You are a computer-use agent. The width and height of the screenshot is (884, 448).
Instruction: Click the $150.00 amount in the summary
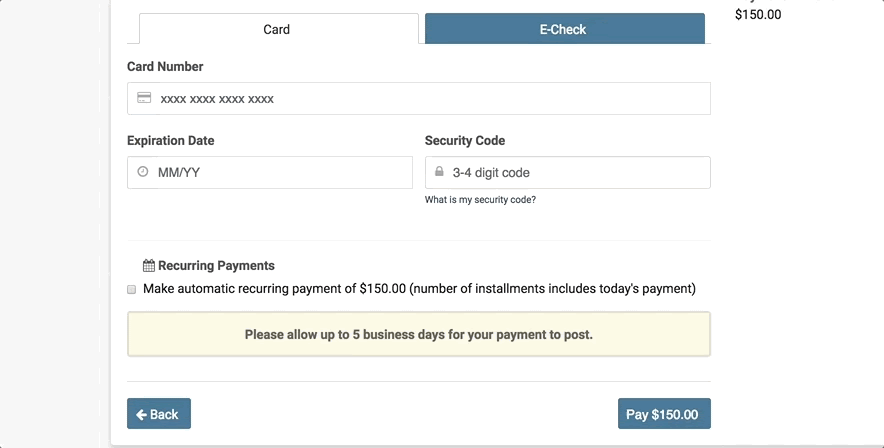point(758,15)
